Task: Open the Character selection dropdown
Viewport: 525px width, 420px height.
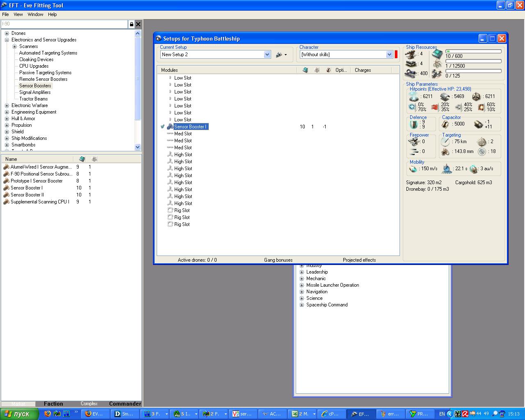Action: coord(389,55)
